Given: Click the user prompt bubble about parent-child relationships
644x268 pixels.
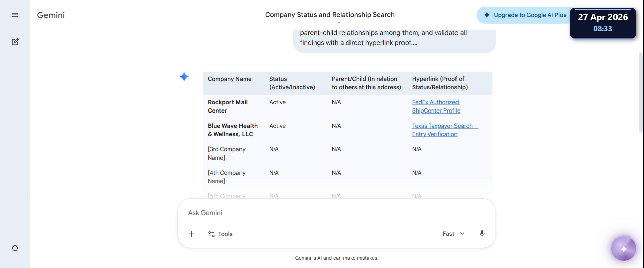Looking at the screenshot, I should pyautogui.click(x=394, y=41).
